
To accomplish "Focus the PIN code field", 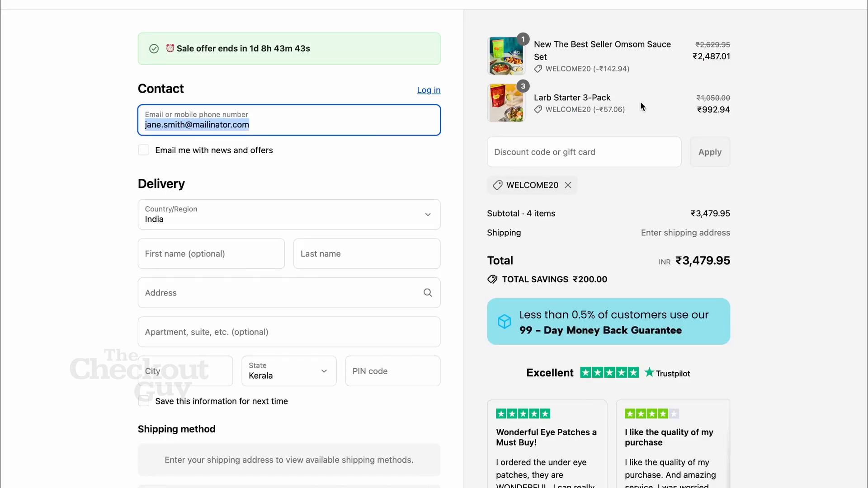I will point(393,371).
